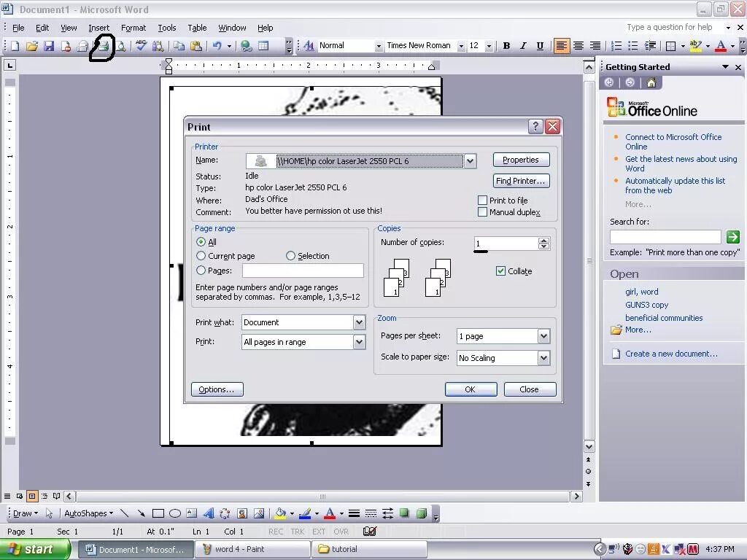Click Close in the Print dialog
This screenshot has width=747, height=560.
530,389
